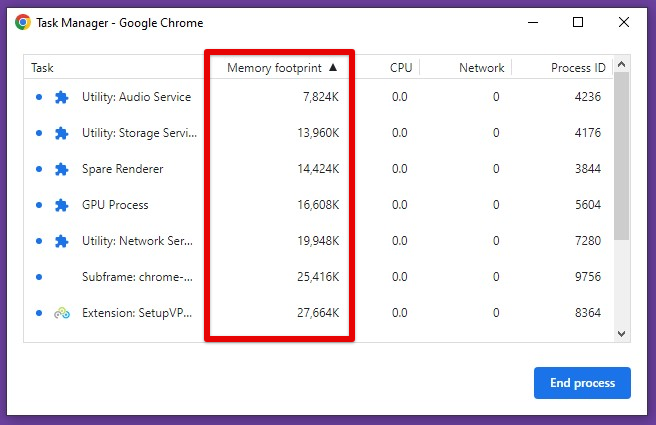Sort by the Memory footprint column header
This screenshot has width=656, height=425.
274,68
